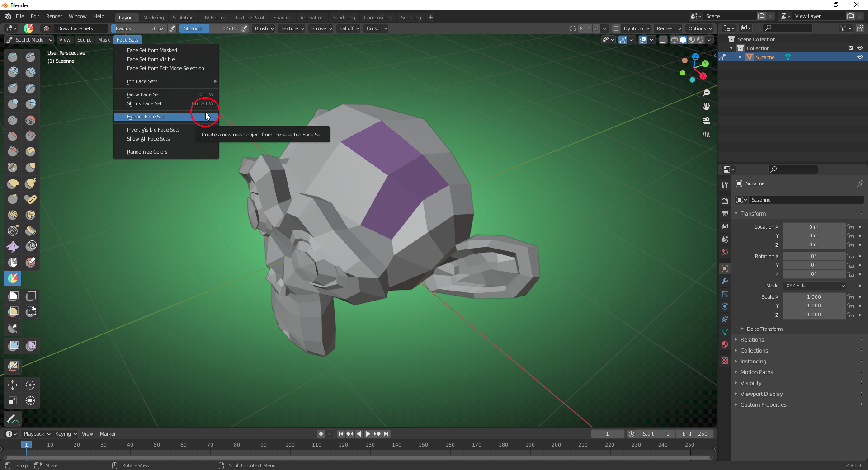This screenshot has width=868, height=470.
Task: Select the Cloth Filter tool
Action: coord(30,346)
